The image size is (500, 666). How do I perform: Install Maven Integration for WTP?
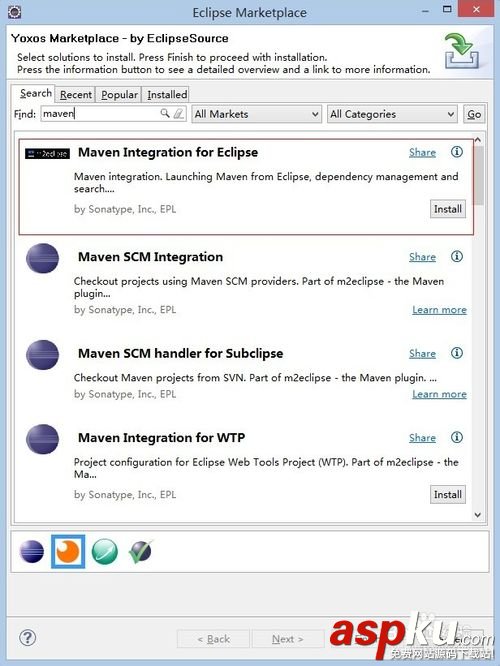[x=448, y=494]
